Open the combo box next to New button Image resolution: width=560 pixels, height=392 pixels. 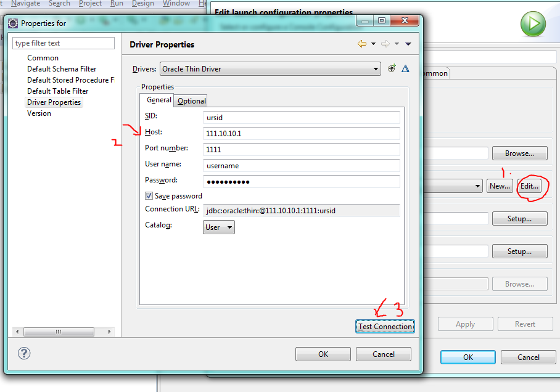[453, 186]
